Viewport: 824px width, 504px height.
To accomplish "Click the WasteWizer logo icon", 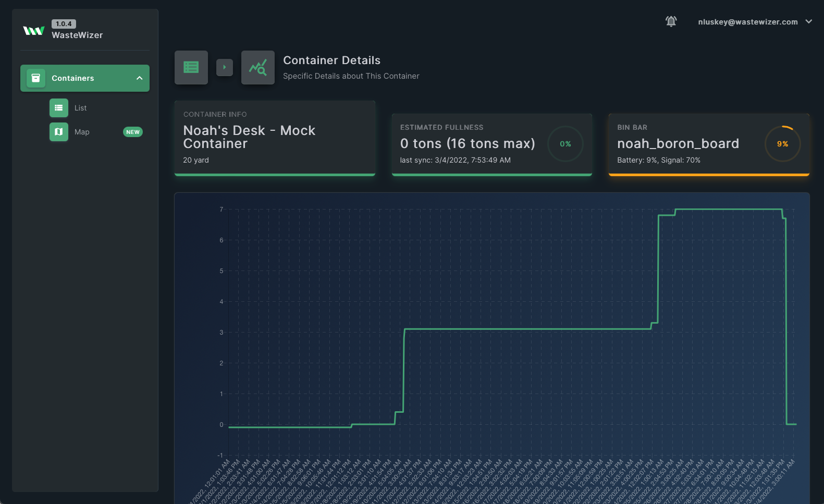I will point(34,30).
